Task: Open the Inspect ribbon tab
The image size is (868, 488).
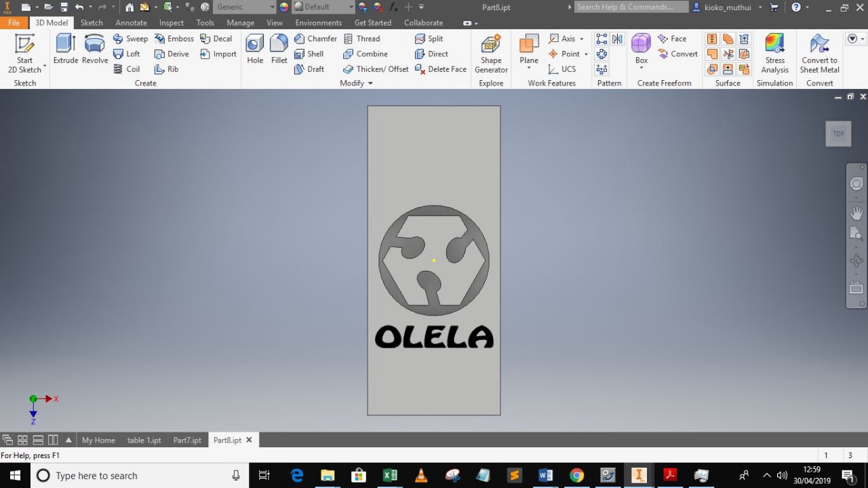Action: (172, 22)
